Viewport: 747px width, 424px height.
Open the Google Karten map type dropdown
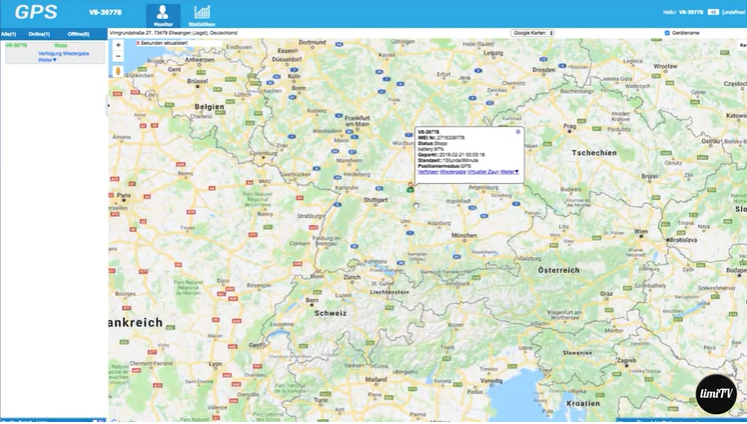(533, 33)
